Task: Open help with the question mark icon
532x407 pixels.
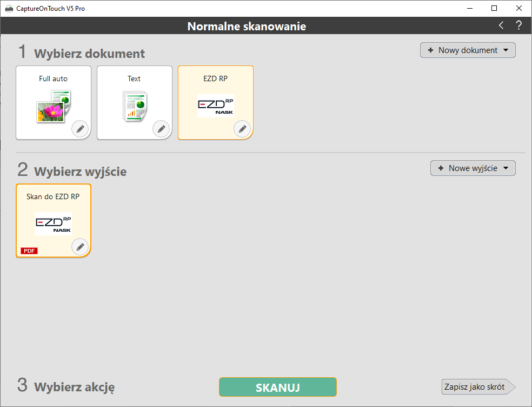Action: pyautogui.click(x=518, y=25)
